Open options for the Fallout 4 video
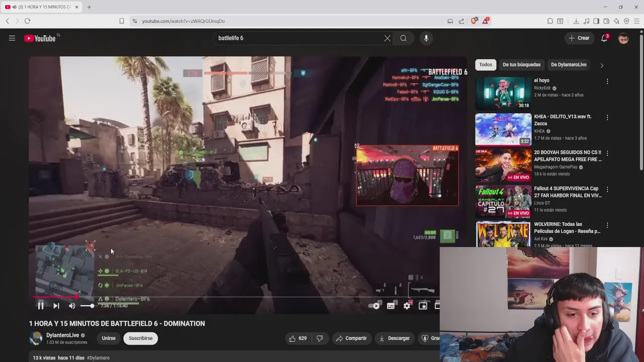 (x=607, y=190)
